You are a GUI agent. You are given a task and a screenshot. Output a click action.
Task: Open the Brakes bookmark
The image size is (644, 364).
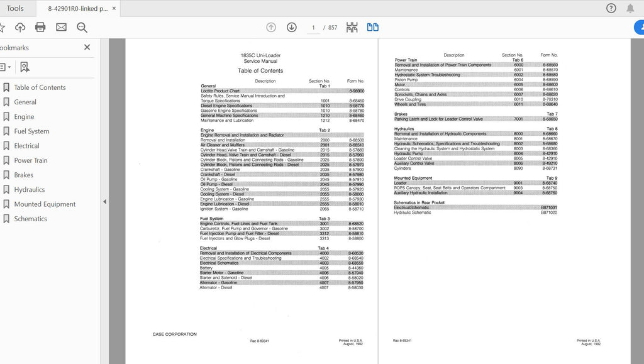[x=23, y=175]
